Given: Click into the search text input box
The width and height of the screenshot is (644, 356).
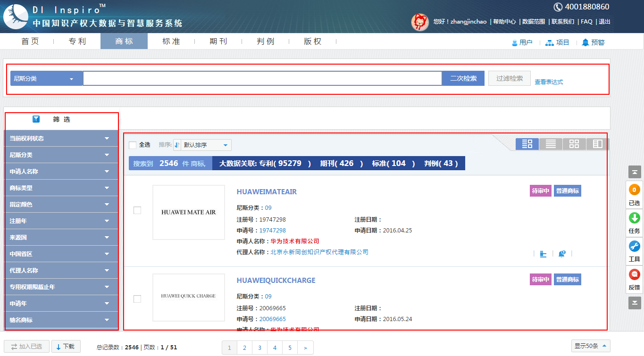Looking at the screenshot, I should tap(262, 78).
